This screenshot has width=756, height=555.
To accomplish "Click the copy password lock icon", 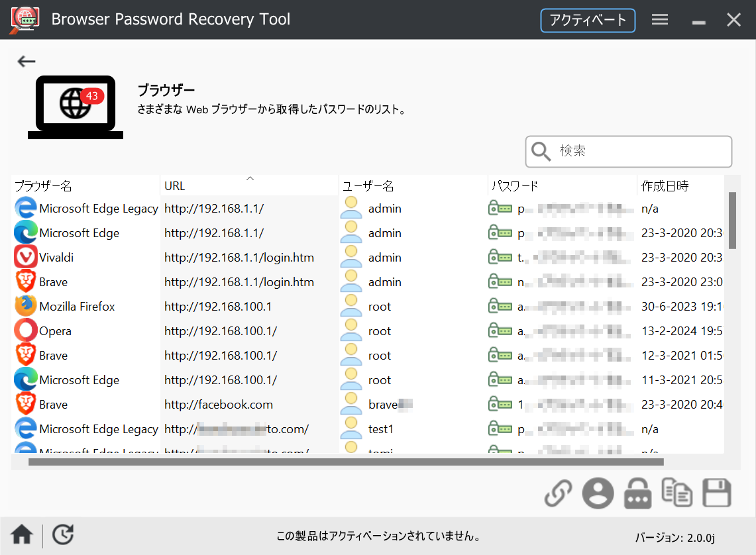I will 637,493.
